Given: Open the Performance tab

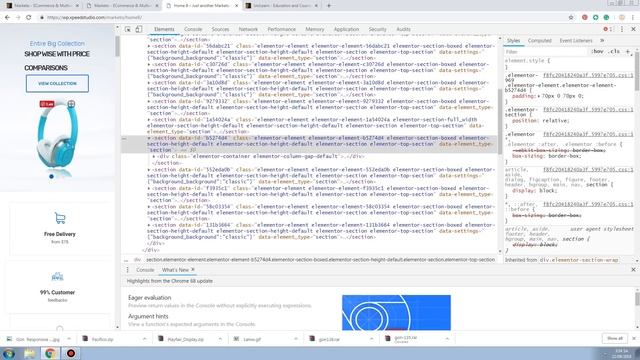Looking at the screenshot, I should [x=282, y=29].
